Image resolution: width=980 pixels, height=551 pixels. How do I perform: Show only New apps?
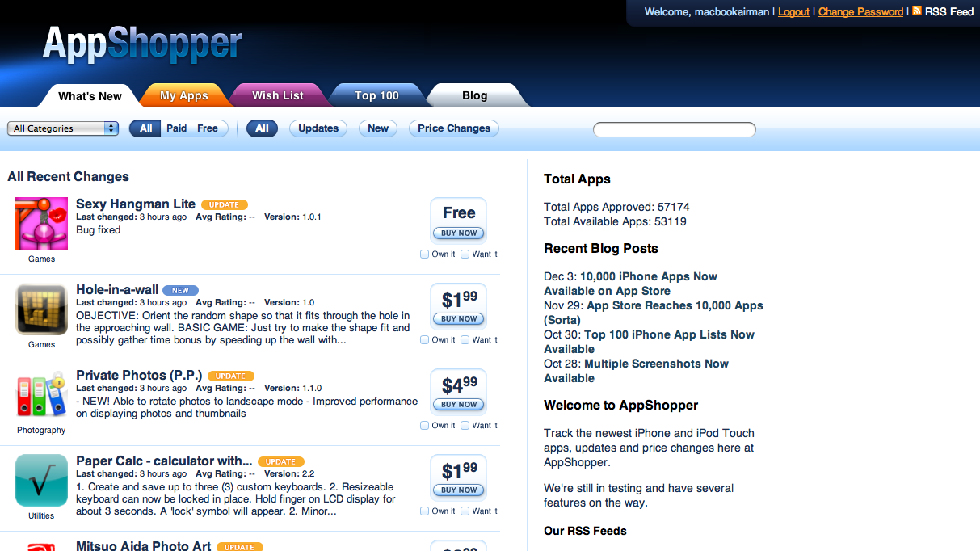(x=378, y=128)
